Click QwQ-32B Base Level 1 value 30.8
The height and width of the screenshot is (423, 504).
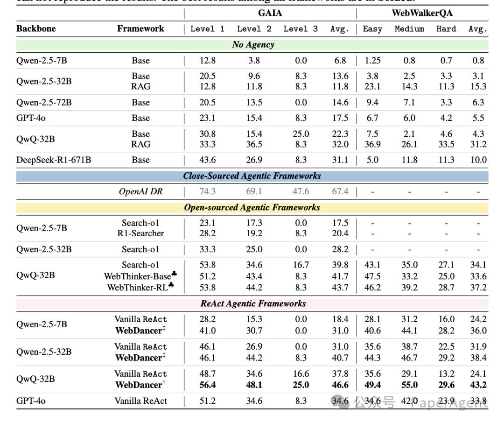[207, 134]
